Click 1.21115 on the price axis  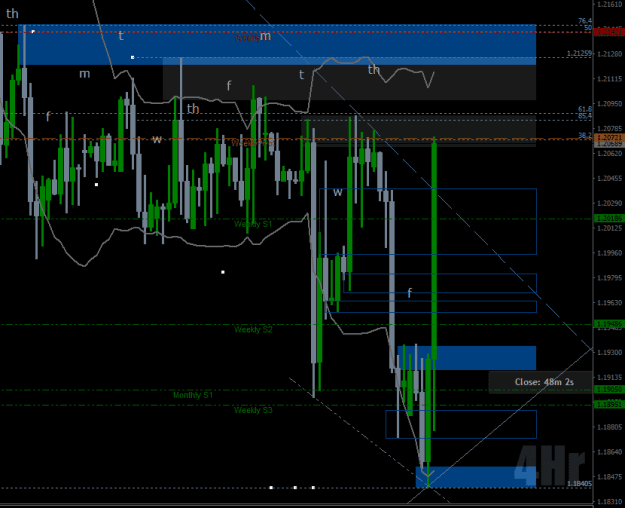610,79
